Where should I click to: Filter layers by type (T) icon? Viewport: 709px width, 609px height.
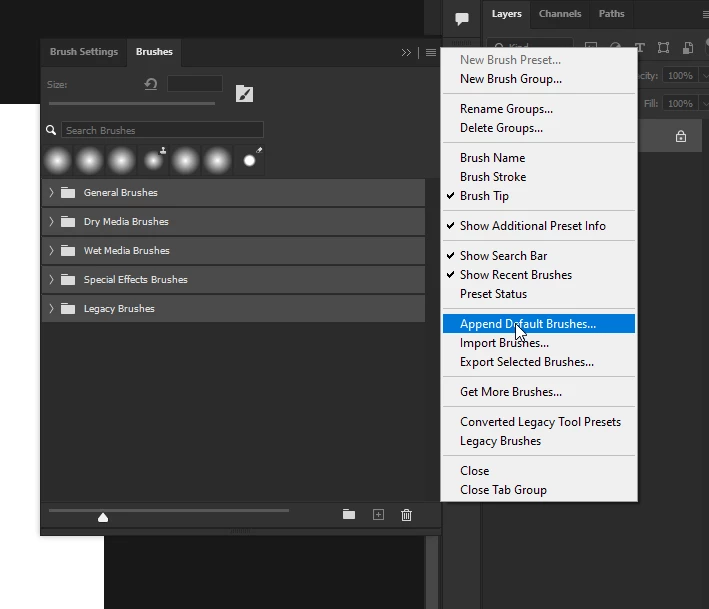pyautogui.click(x=639, y=47)
